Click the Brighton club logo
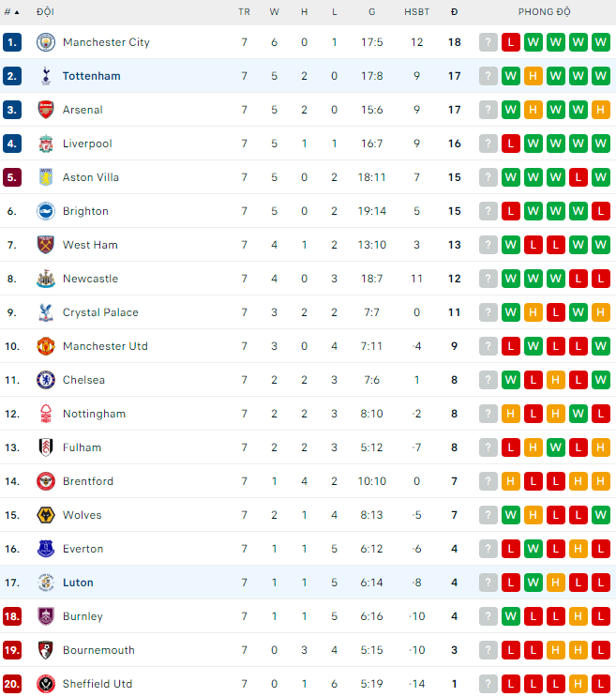 [46, 211]
